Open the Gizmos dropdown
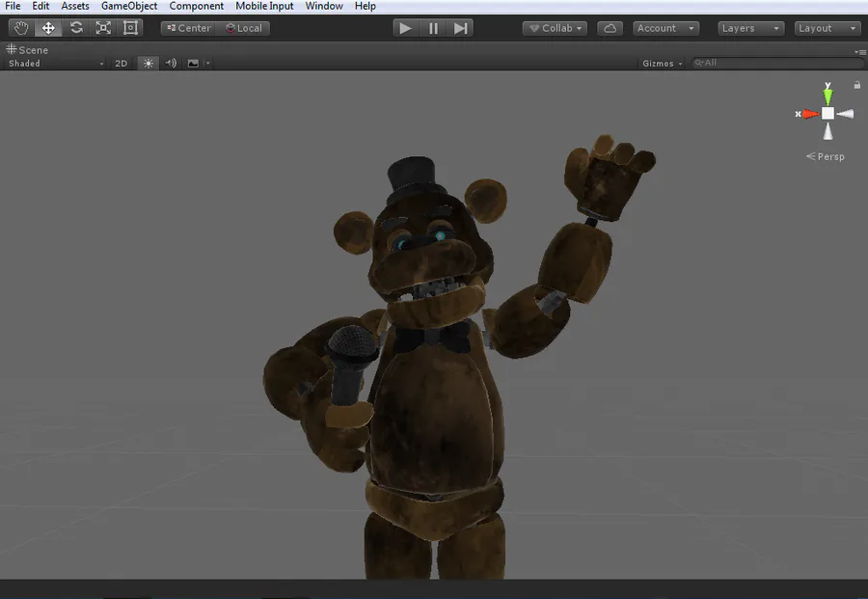This screenshot has width=868, height=599. [662, 64]
